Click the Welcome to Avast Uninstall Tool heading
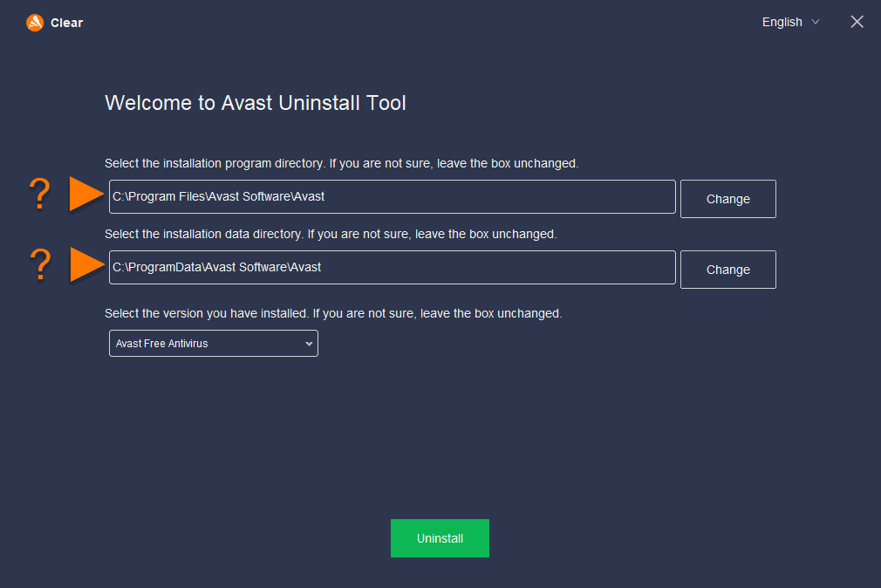Viewport: 881px width, 588px height. pyautogui.click(x=255, y=103)
